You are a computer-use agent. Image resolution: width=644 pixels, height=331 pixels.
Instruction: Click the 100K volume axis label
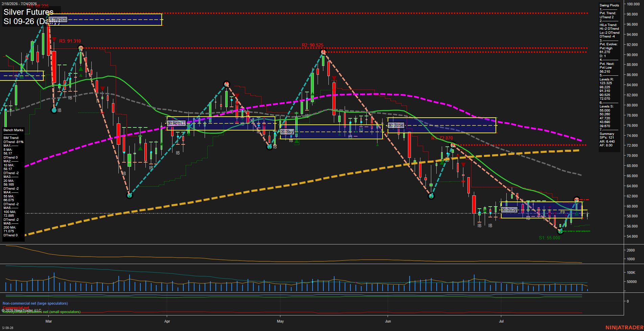click(x=631, y=273)
